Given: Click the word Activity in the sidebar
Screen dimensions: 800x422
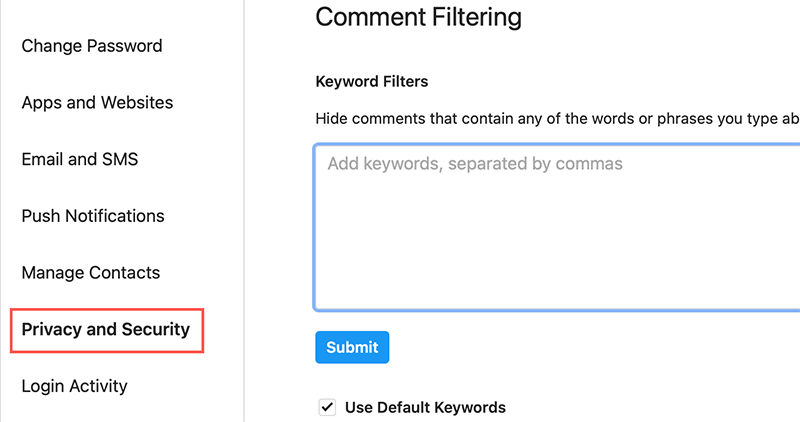Looking at the screenshot, I should [98, 386].
